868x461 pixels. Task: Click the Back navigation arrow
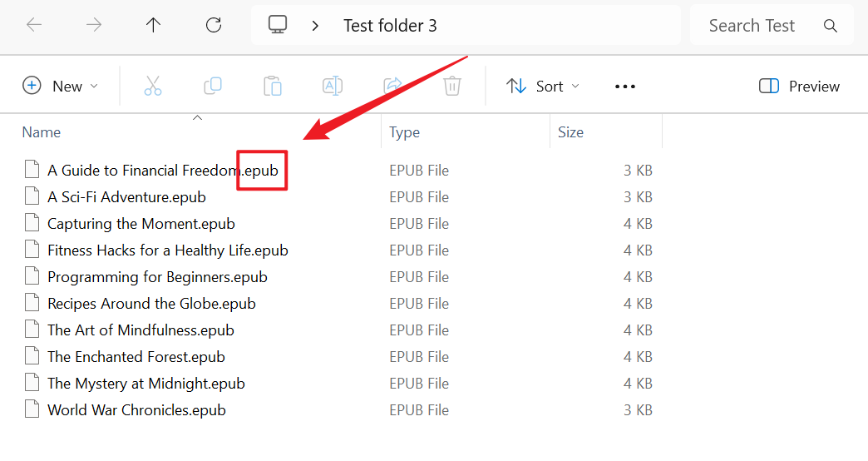pos(34,26)
